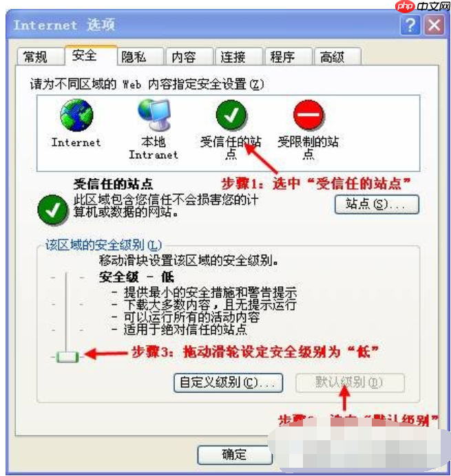The width and height of the screenshot is (451, 476).
Task: Close the Internet 选项 dialog with X
Action: tap(434, 25)
